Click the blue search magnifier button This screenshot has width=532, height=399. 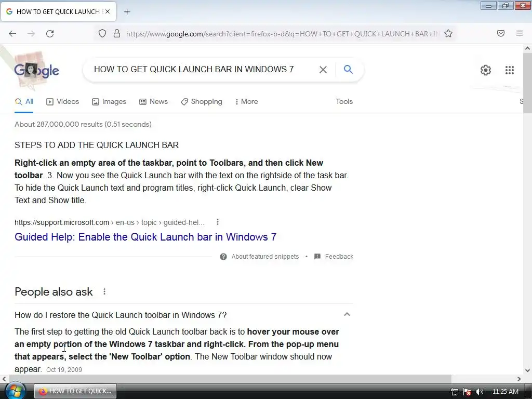tap(348, 69)
